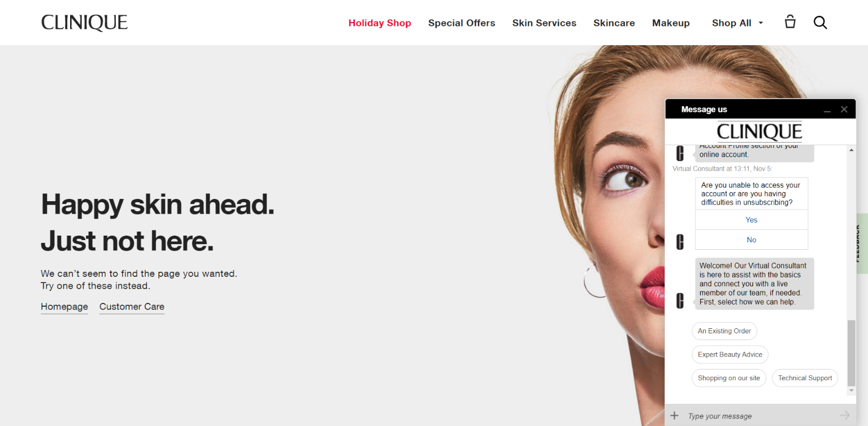Choose An Existing Order option
This screenshot has width=868, height=426.
(x=724, y=331)
